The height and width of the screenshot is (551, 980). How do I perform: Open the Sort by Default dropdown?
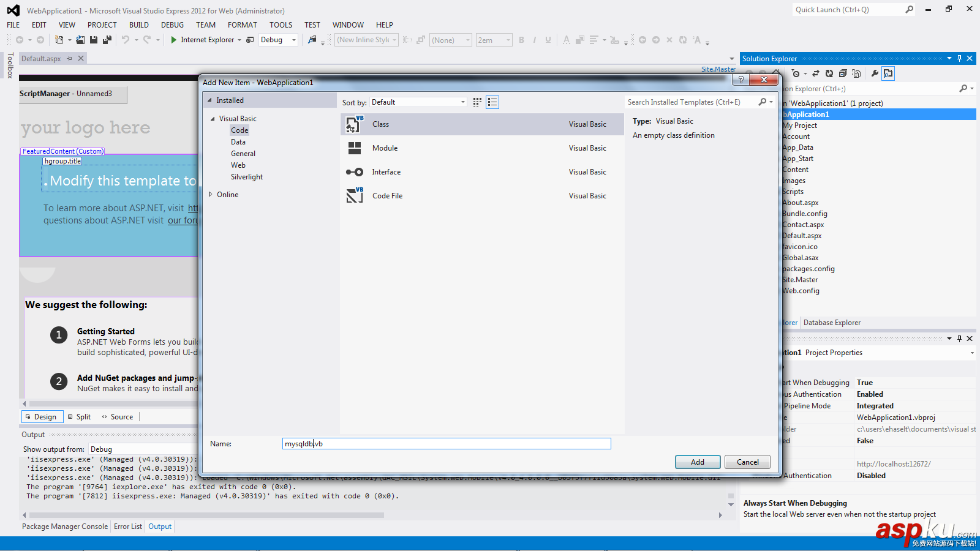pyautogui.click(x=418, y=102)
